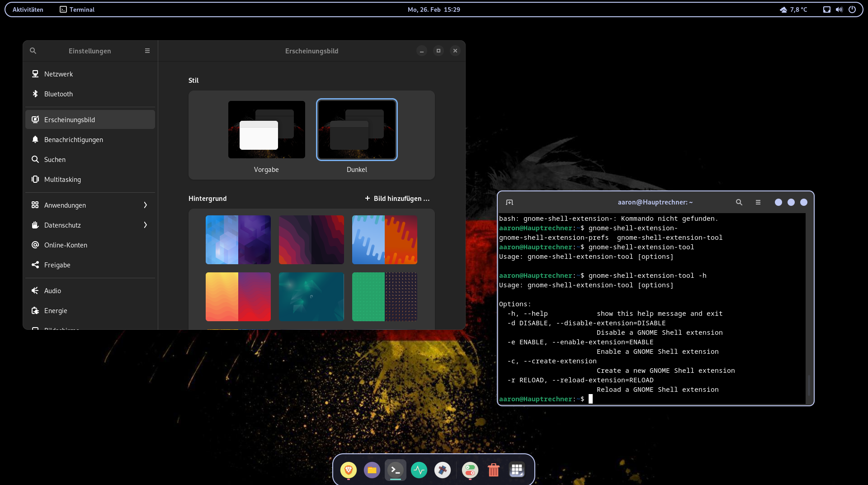Expand the Datenschutz settings section
This screenshot has width=868, height=485.
pyautogui.click(x=90, y=225)
